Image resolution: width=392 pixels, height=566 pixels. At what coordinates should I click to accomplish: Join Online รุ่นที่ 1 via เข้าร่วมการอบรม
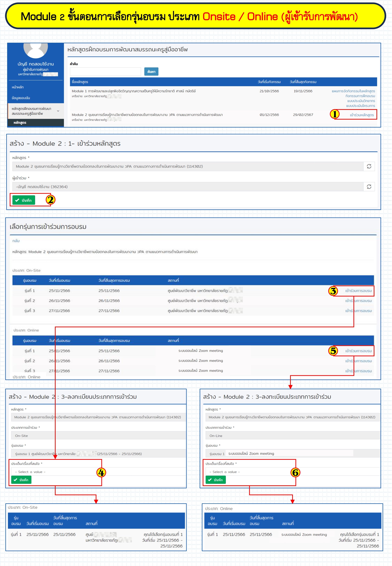[358, 351]
